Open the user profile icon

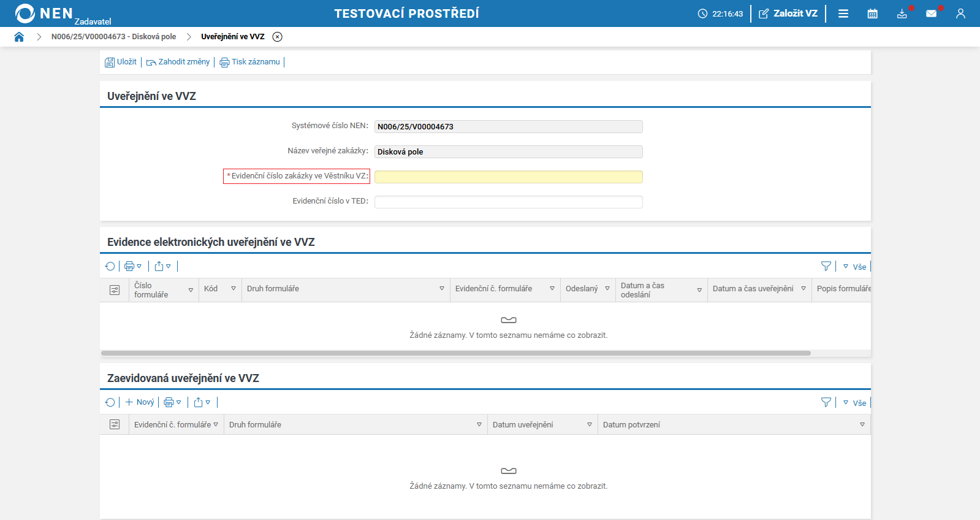[x=960, y=13]
